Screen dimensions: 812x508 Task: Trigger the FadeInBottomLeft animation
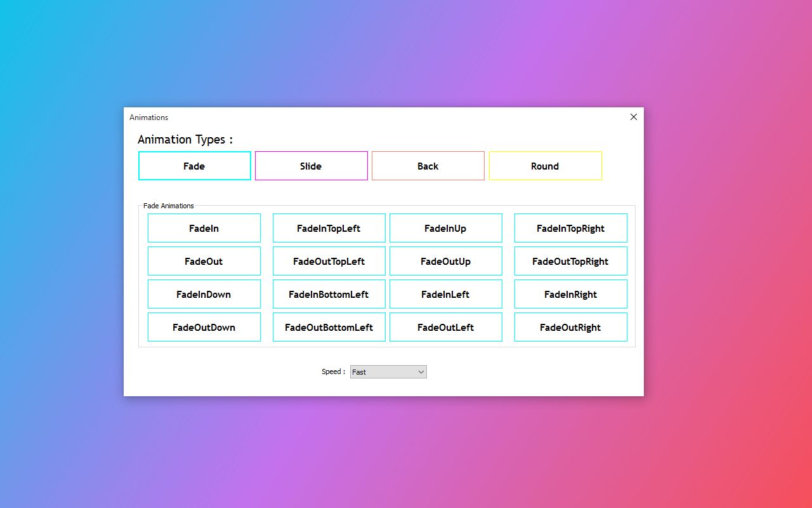coord(329,294)
